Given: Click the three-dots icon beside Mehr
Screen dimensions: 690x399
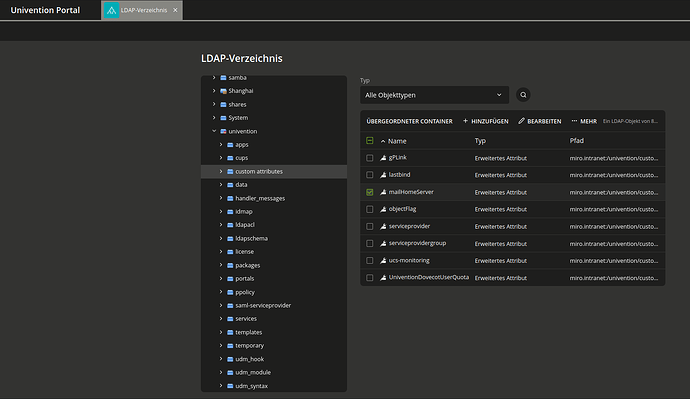Looking at the screenshot, I should coord(574,121).
